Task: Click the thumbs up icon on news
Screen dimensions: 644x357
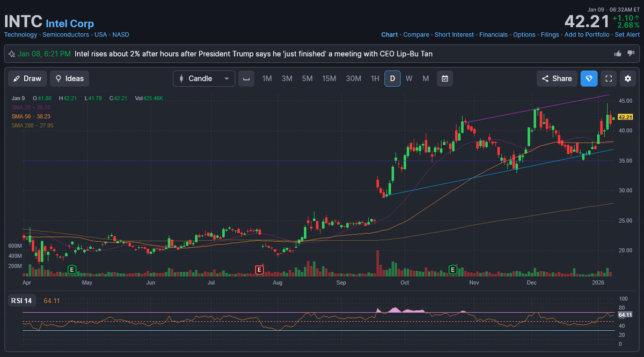Action: (x=618, y=54)
